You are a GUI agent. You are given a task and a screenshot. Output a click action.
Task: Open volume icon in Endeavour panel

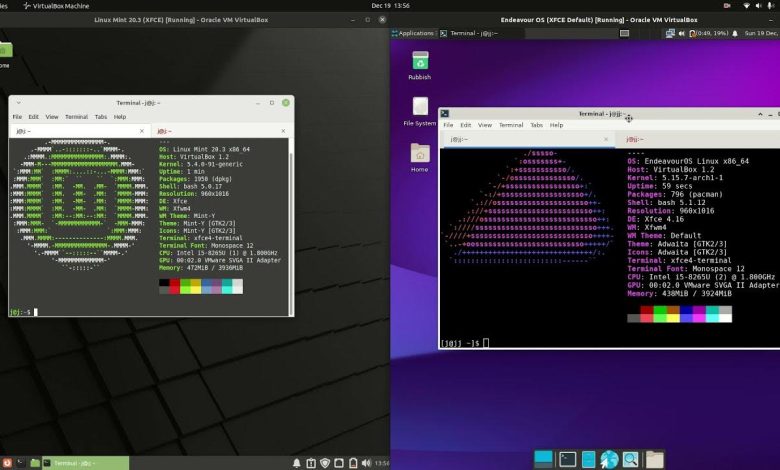pyautogui.click(x=682, y=33)
